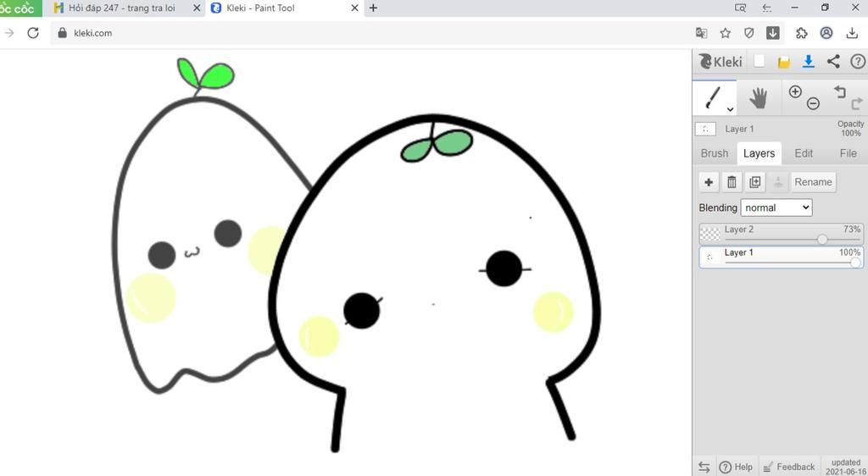Open a new browser tab
The width and height of the screenshot is (868, 476).
374,8
